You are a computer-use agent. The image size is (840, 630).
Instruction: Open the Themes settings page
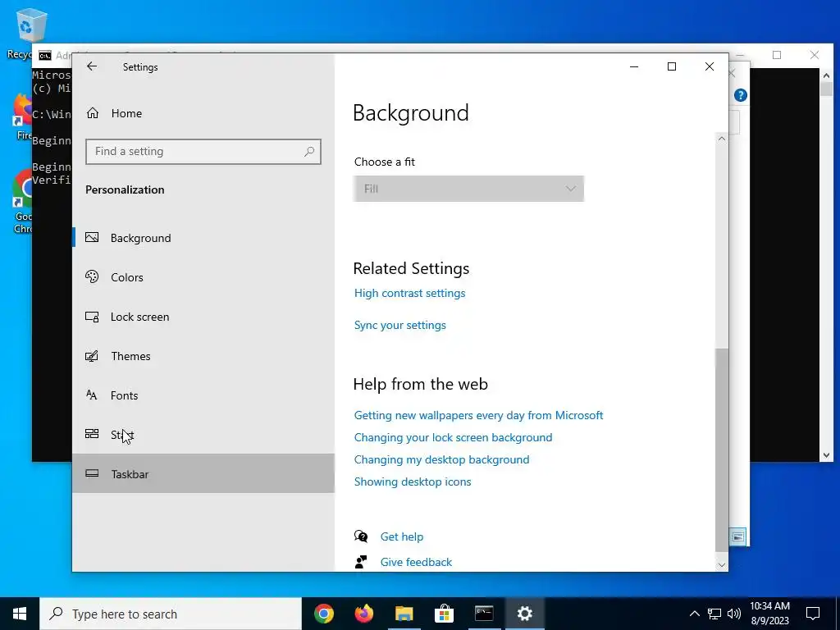tap(203, 356)
